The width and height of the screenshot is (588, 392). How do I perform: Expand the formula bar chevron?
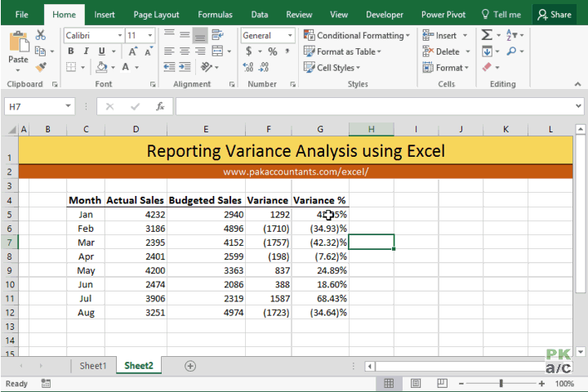coord(578,106)
